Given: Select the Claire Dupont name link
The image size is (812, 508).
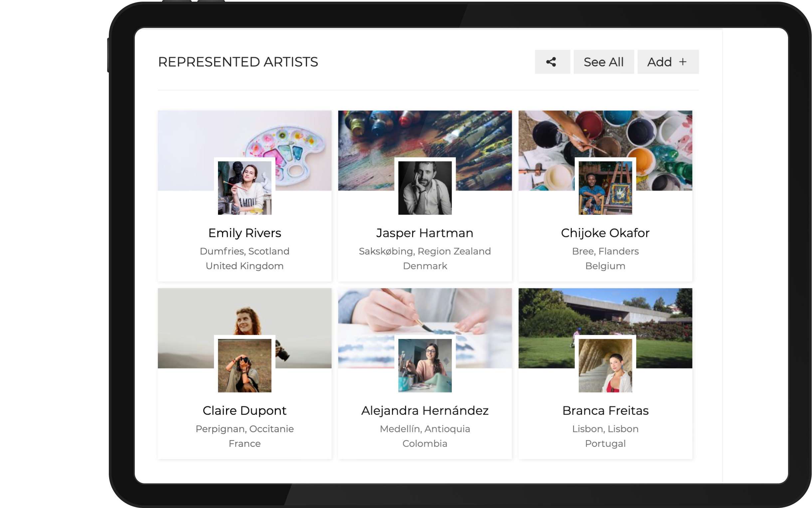Looking at the screenshot, I should point(245,411).
